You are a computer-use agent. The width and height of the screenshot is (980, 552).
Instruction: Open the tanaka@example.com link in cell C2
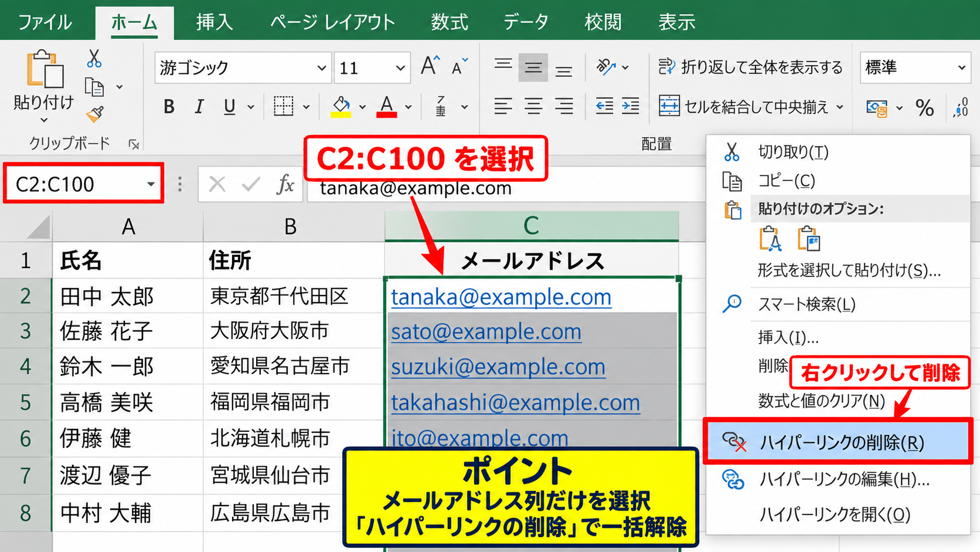(x=501, y=297)
